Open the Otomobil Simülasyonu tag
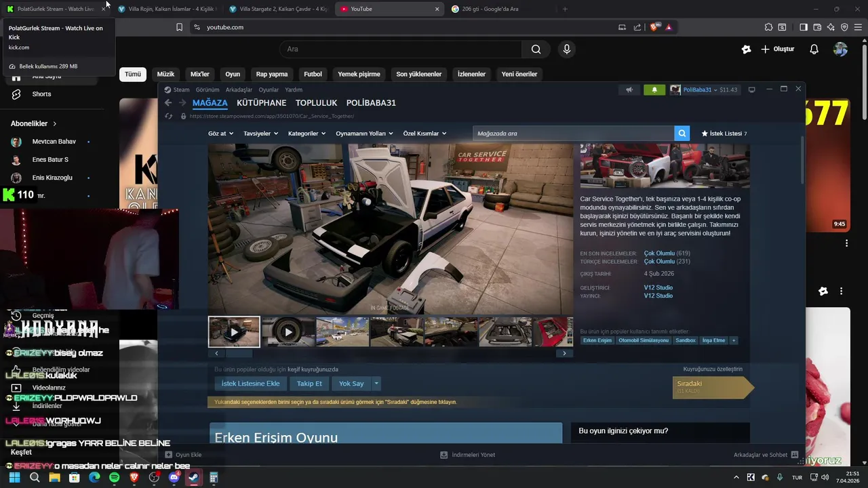The height and width of the screenshot is (488, 868). pos(643,340)
